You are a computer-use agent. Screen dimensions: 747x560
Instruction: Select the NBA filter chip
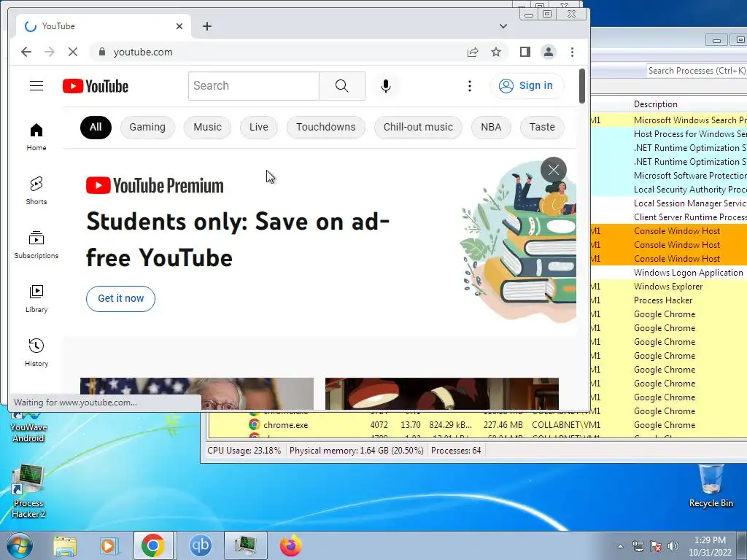point(491,127)
